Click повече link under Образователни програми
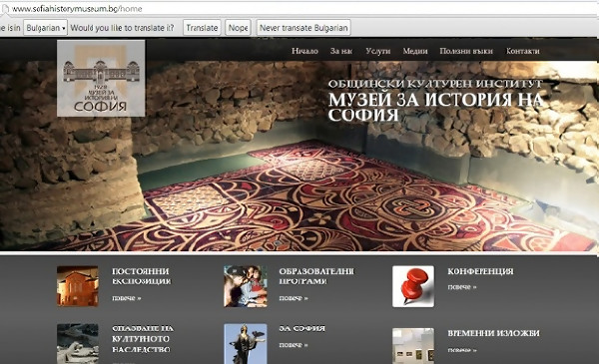 (294, 298)
